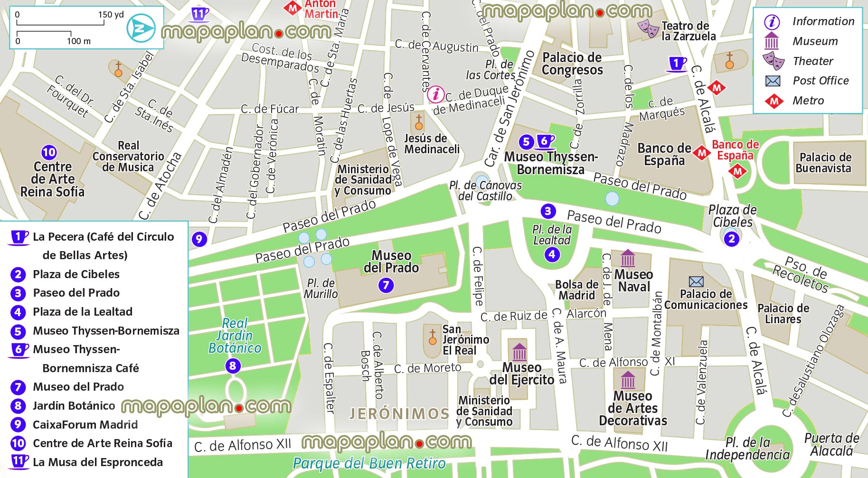The width and height of the screenshot is (868, 478).
Task: Select marker 10 above Centre de Arte Reina Sofía on map
Action: click(49, 152)
